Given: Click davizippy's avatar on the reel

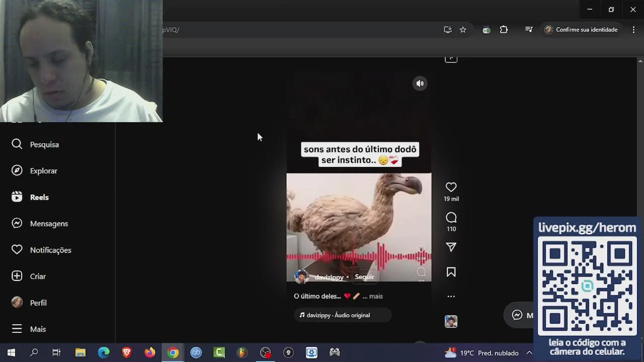Looking at the screenshot, I should (x=301, y=277).
